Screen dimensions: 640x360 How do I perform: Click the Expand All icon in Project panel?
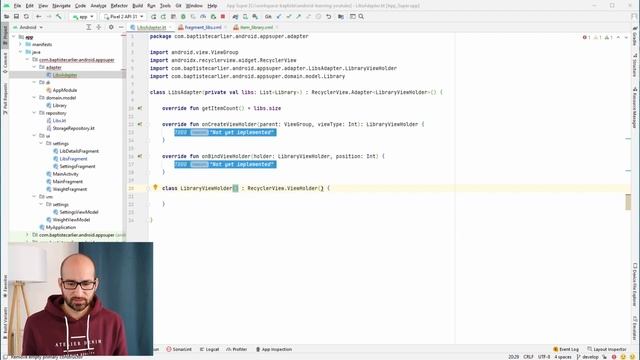pyautogui.click(x=89, y=27)
